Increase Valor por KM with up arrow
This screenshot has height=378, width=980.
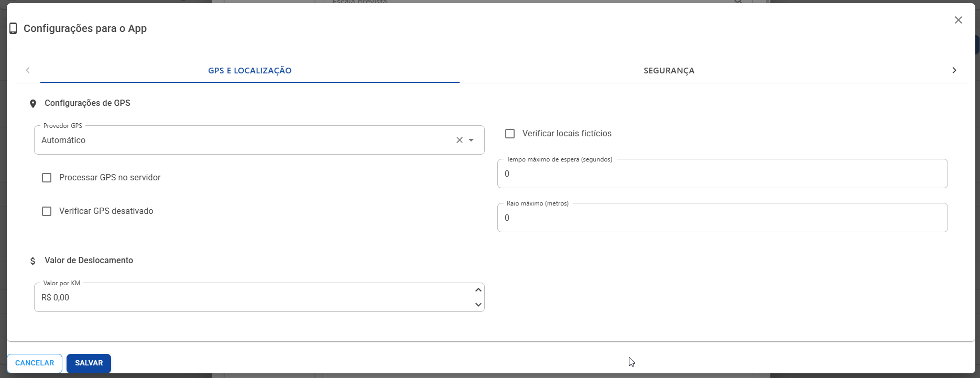tap(478, 290)
